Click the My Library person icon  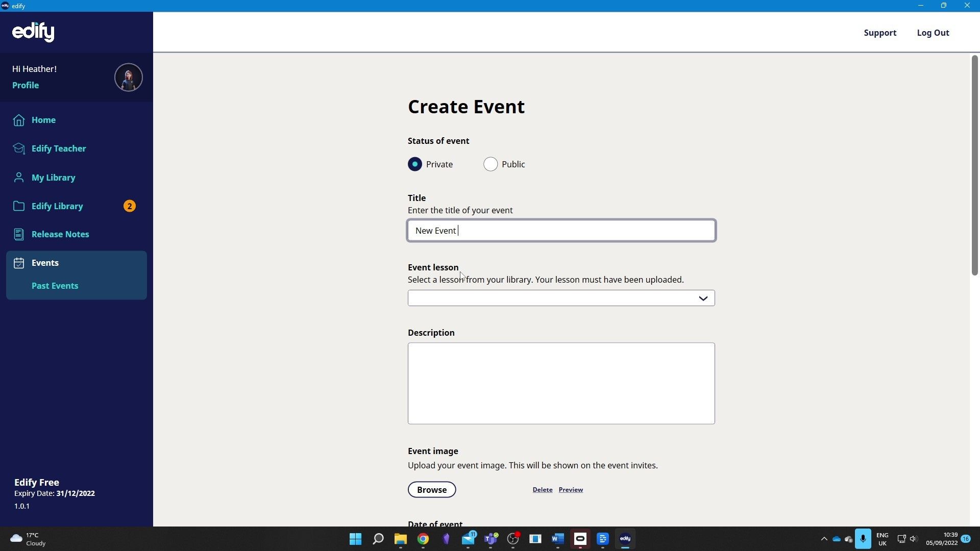19,178
